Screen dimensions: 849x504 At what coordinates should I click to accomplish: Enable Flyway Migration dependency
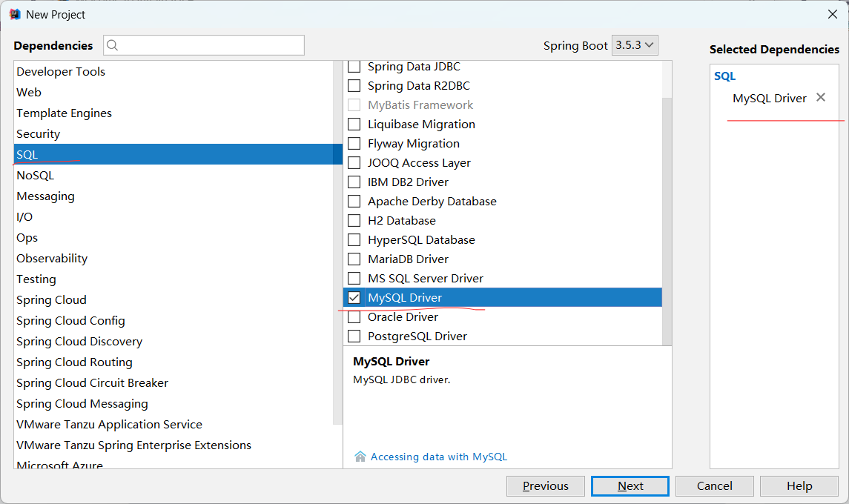(354, 144)
